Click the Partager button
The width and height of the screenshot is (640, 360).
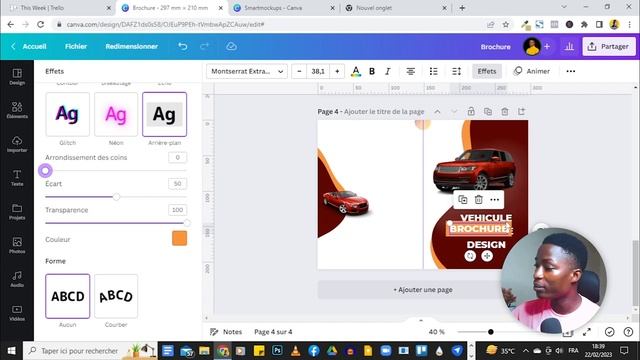[x=609, y=47]
